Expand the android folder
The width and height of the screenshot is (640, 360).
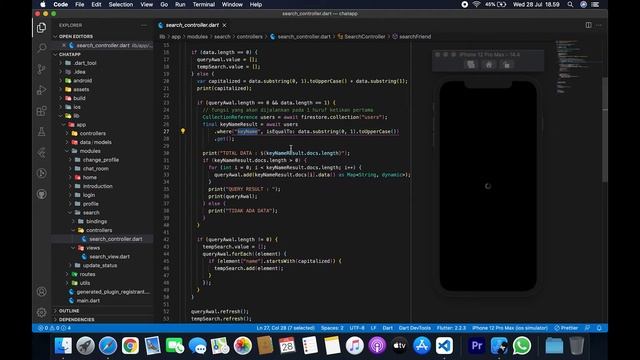[102, 80]
